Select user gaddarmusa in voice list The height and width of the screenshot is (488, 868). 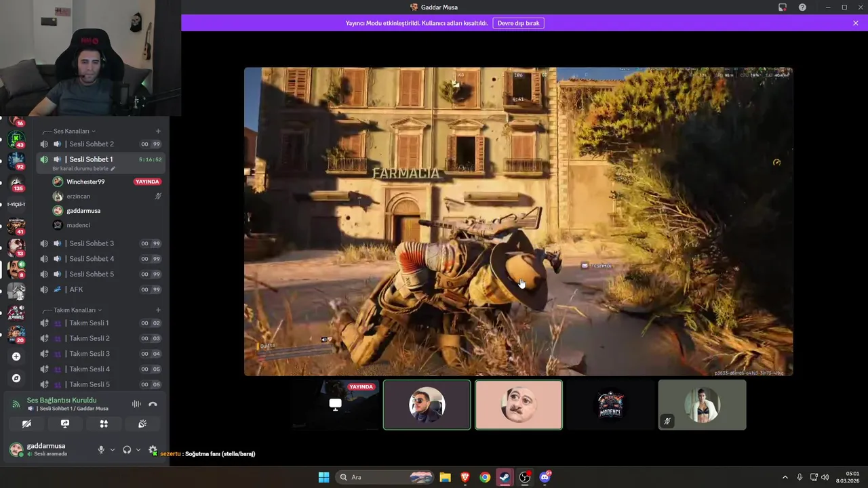107,211
